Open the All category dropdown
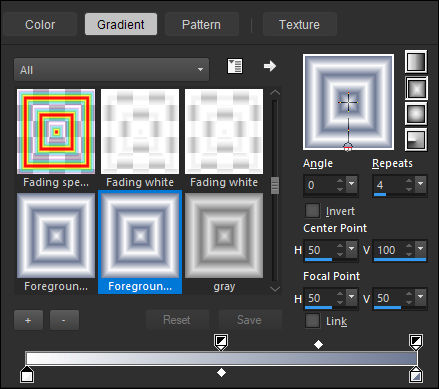 click(111, 70)
